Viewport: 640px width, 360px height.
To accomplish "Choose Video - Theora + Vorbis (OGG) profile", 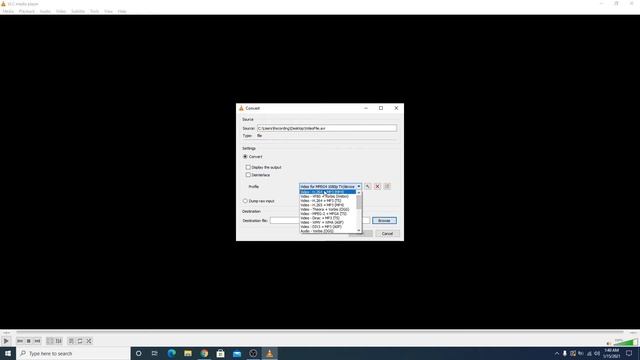I will coord(328,209).
